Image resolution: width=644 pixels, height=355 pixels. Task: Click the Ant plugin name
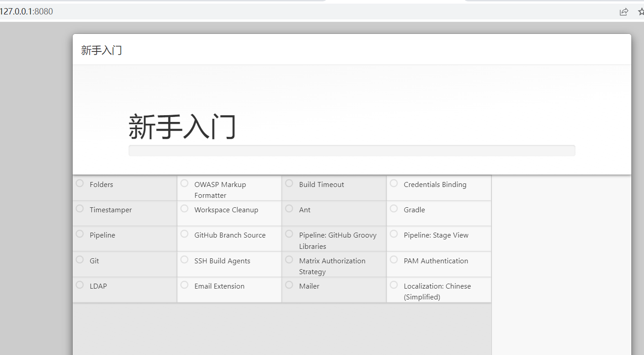pos(305,210)
